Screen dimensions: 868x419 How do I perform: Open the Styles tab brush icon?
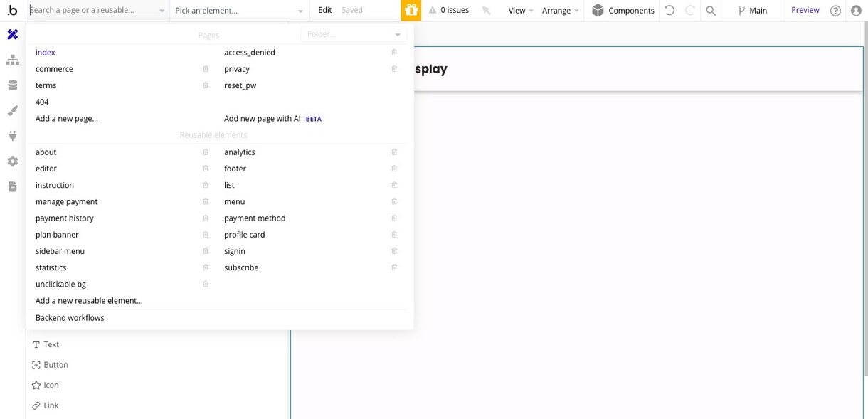(x=13, y=110)
